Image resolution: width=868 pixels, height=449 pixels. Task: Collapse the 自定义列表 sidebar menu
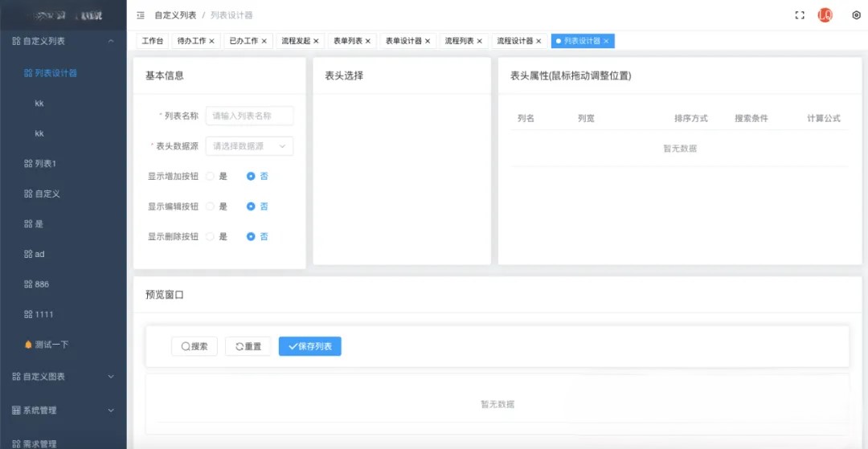tap(111, 41)
